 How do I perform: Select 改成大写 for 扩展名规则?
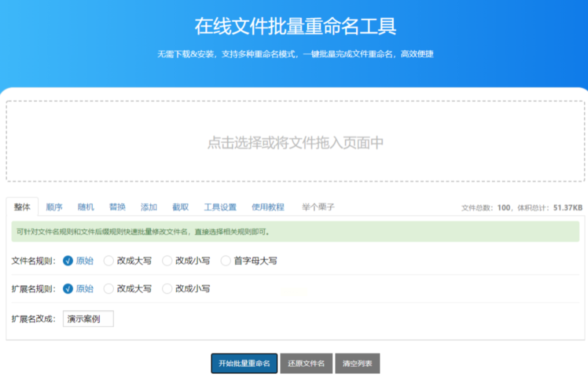(x=109, y=289)
